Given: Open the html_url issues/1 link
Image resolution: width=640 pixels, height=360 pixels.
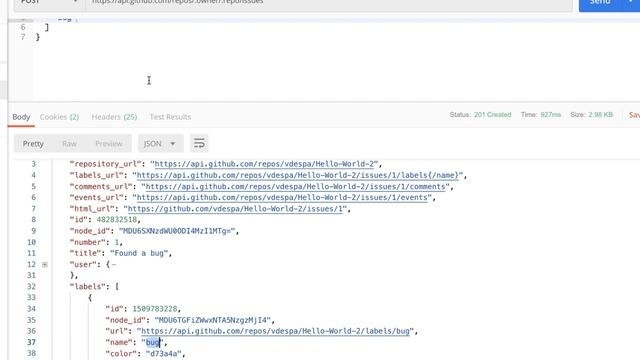Looking at the screenshot, I should click(235, 209).
